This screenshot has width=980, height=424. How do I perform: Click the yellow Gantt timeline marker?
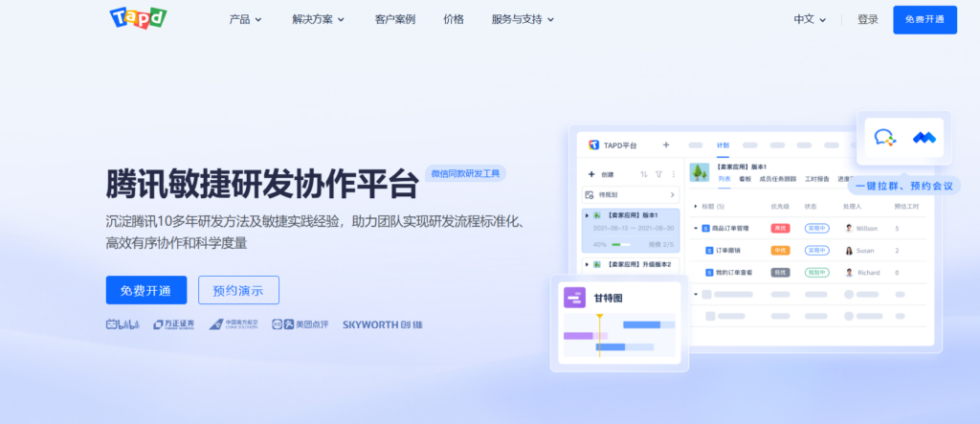pos(599,335)
